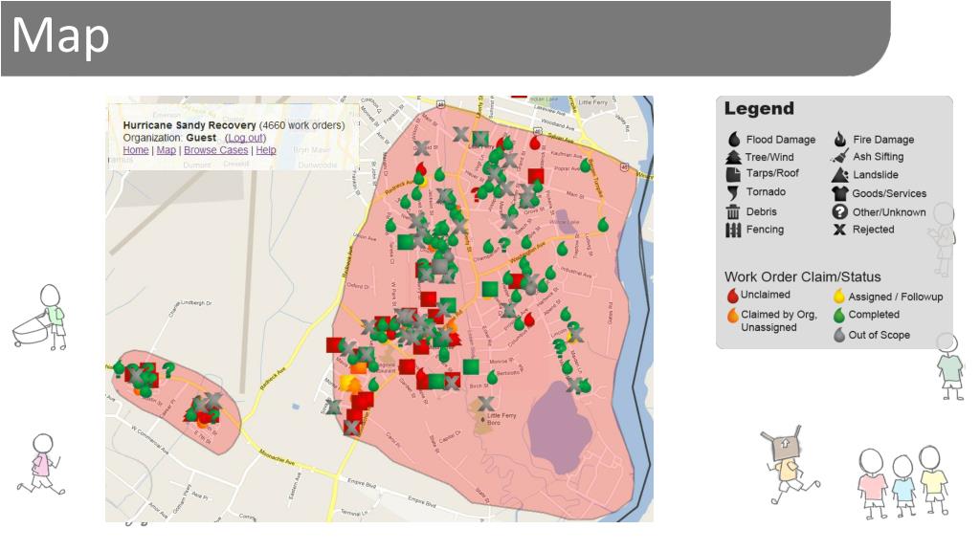980x551 pixels.
Task: Click the Log out link
Action: tap(246, 138)
